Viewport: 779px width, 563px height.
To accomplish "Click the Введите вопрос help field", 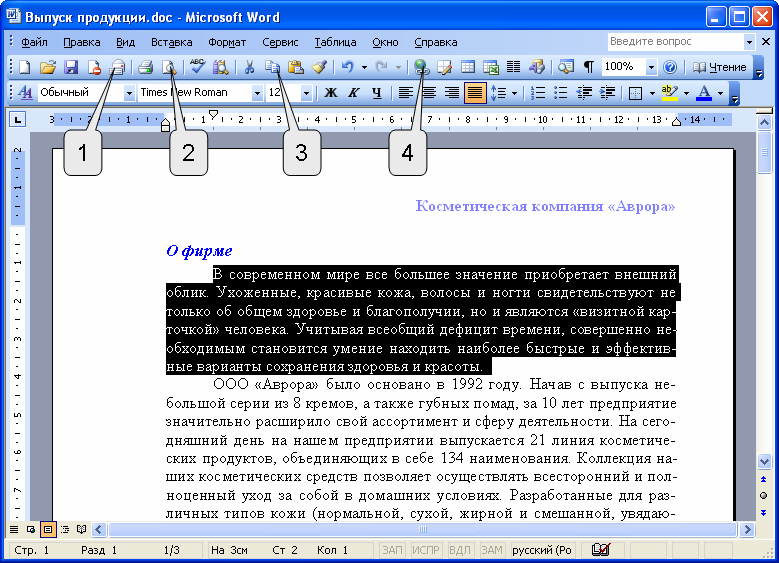I will pos(676,42).
